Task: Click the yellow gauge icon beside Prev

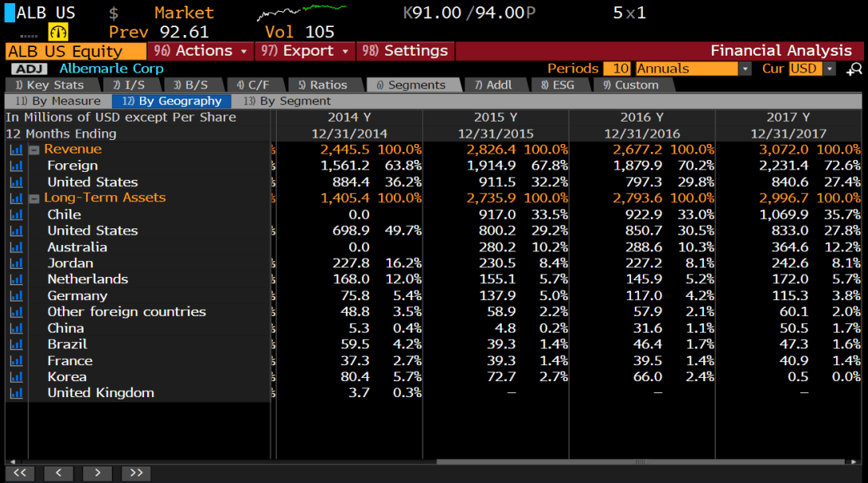Action: 58,32
